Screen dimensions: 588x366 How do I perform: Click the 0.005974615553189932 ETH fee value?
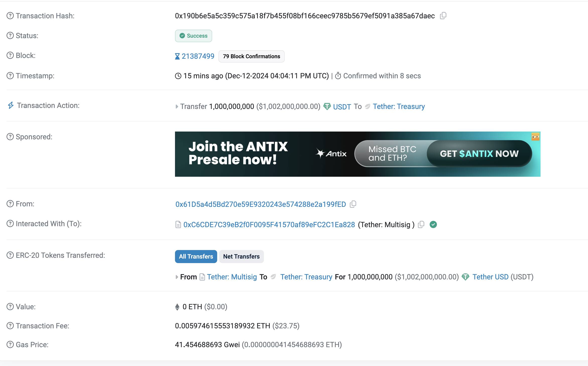pyautogui.click(x=222, y=326)
